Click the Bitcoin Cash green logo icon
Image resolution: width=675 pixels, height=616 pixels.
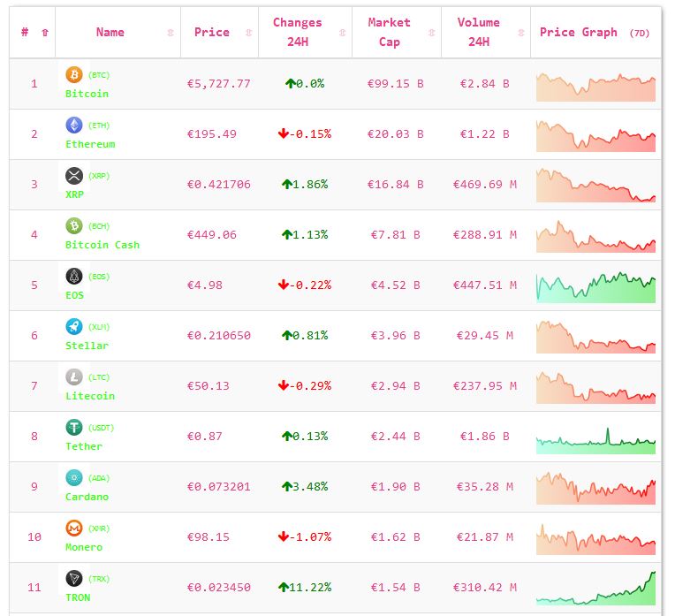[x=74, y=226]
